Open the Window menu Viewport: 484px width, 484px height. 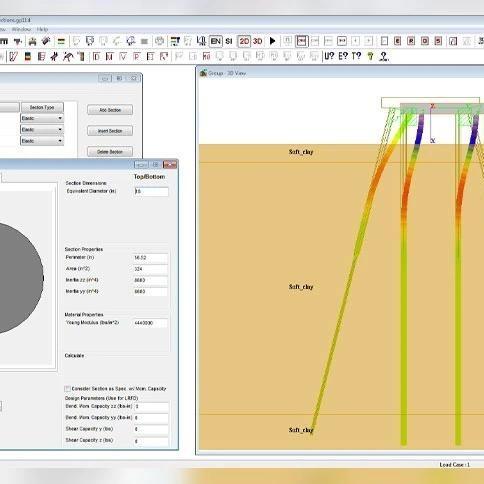[x=21, y=29]
